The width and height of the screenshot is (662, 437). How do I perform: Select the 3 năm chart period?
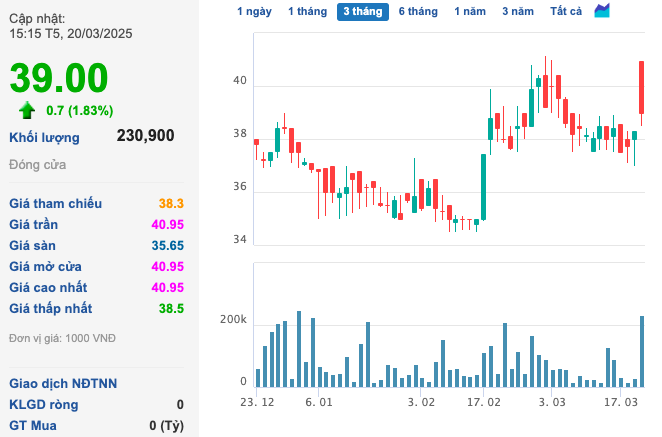click(x=518, y=12)
